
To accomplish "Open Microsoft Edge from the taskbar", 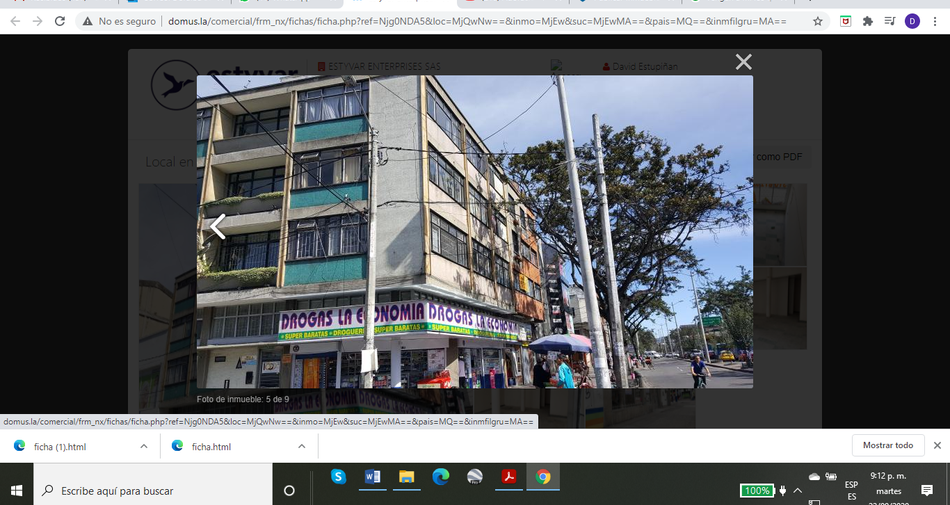I will [440, 477].
